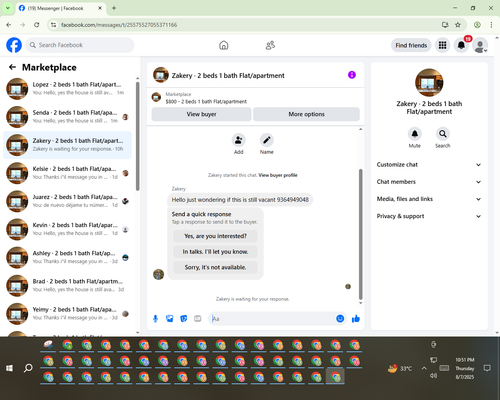
Task: Click the Mute bell icon
Action: click(x=415, y=134)
